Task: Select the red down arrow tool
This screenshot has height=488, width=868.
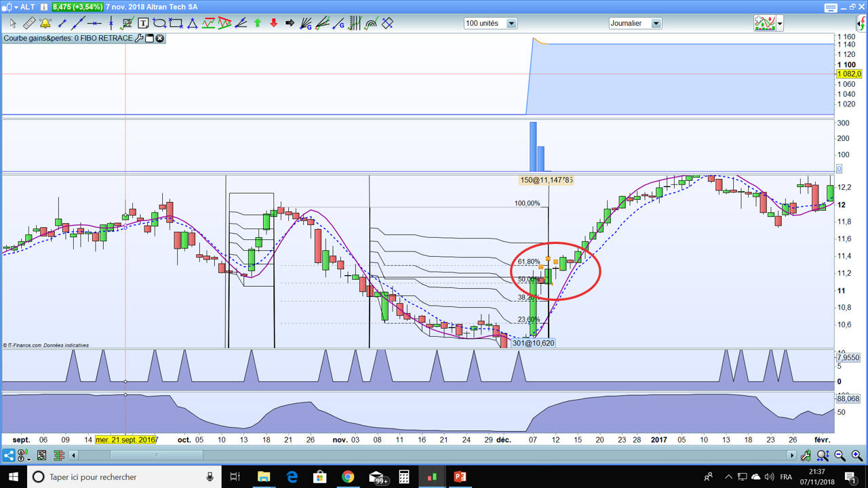Action: pyautogui.click(x=273, y=23)
